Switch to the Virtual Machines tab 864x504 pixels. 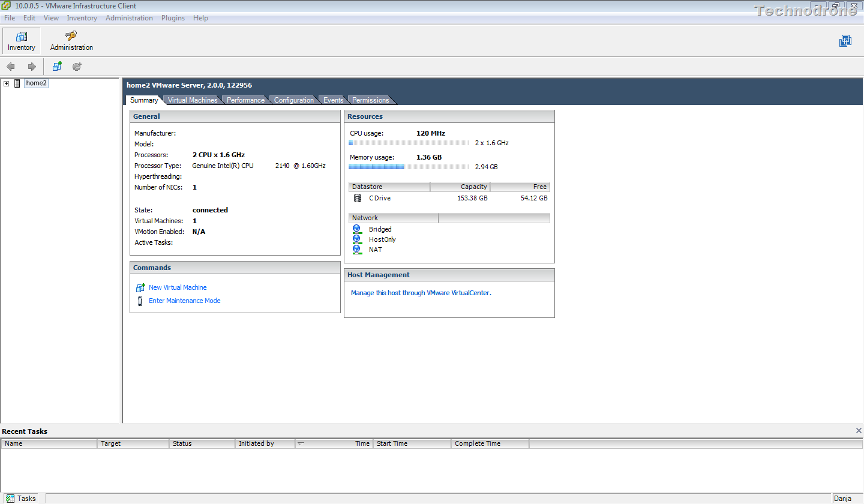(x=193, y=100)
